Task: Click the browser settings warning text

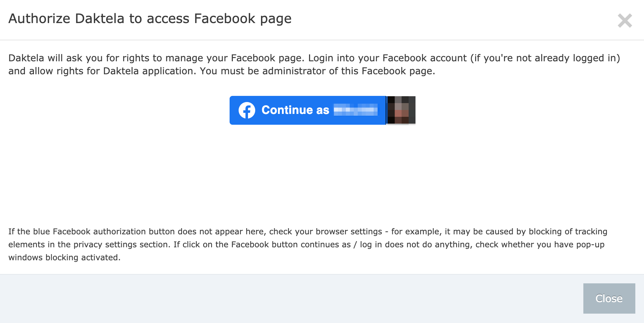Action: pyautogui.click(x=307, y=244)
